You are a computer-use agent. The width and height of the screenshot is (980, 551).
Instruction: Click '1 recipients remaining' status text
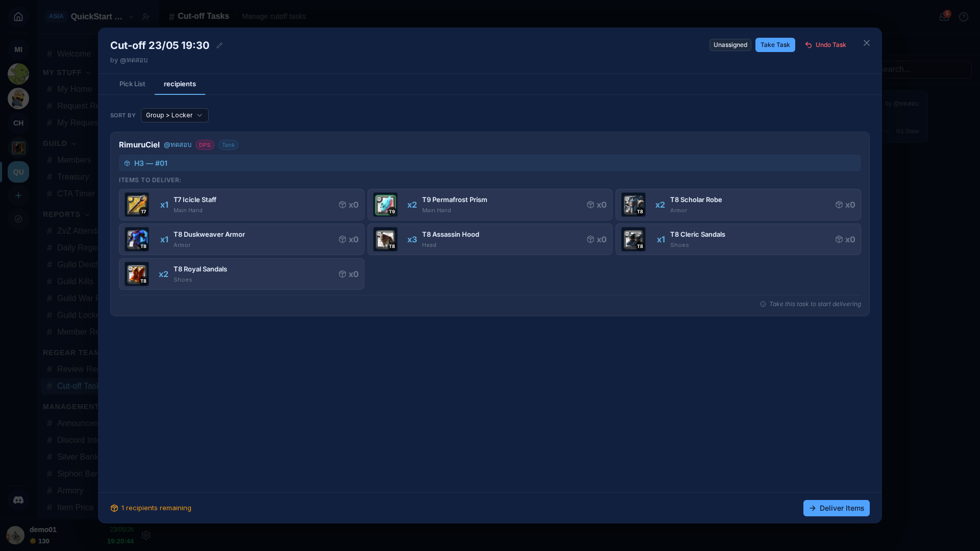click(156, 508)
